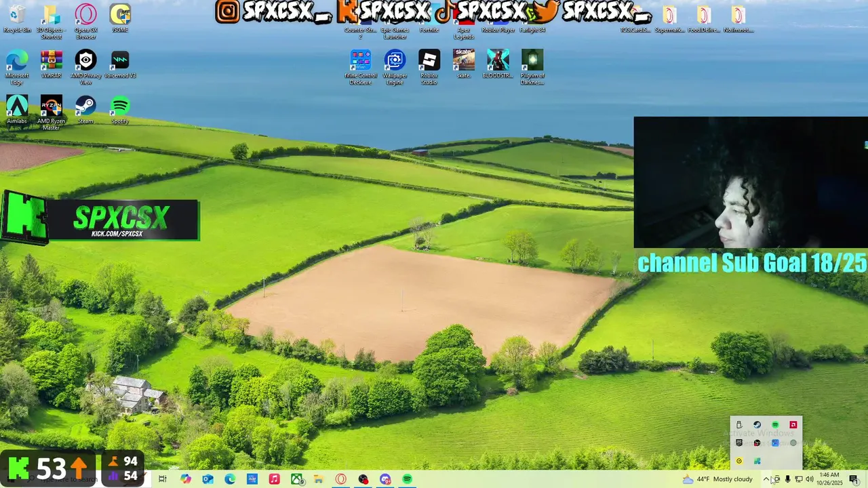The height and width of the screenshot is (488, 868).
Task: Switch to Opera GX on the taskbar
Action: tap(341, 479)
